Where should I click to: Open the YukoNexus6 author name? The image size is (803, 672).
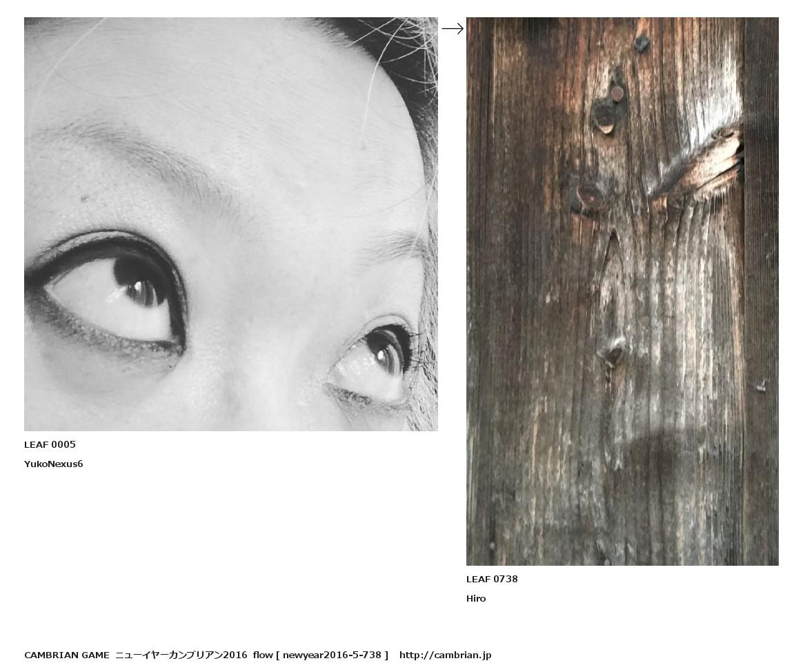[x=53, y=464]
